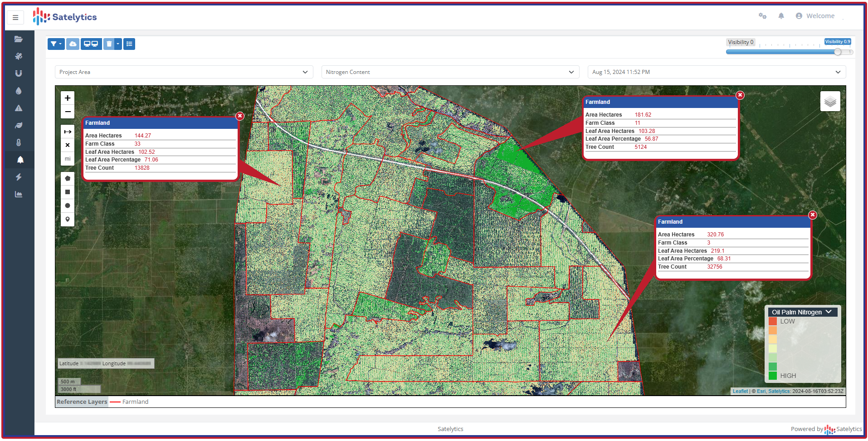
Task: Choose the circle draw tool
Action: (x=68, y=206)
